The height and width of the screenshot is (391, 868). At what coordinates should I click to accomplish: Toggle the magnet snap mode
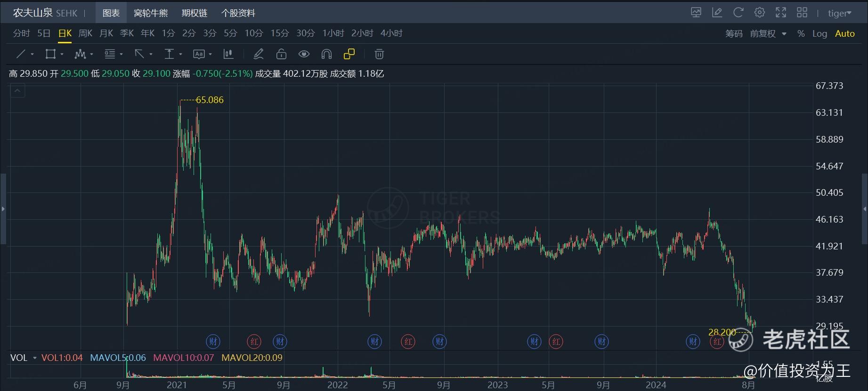(x=326, y=54)
